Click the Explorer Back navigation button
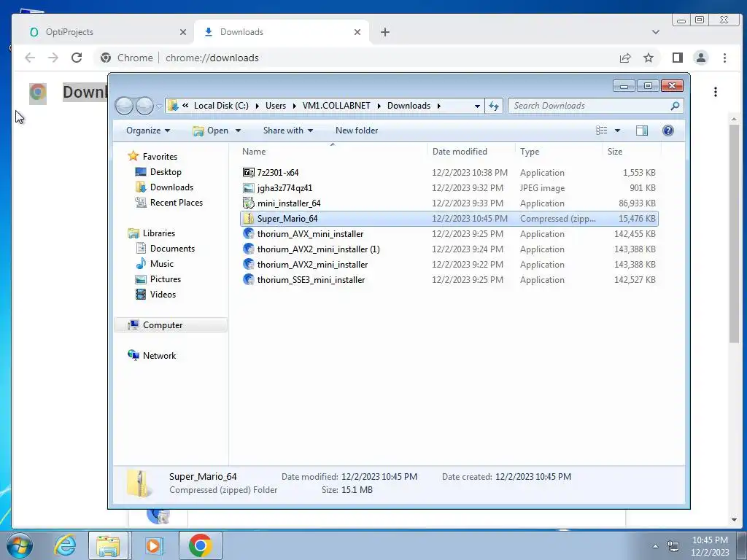The image size is (747, 560). (x=124, y=106)
